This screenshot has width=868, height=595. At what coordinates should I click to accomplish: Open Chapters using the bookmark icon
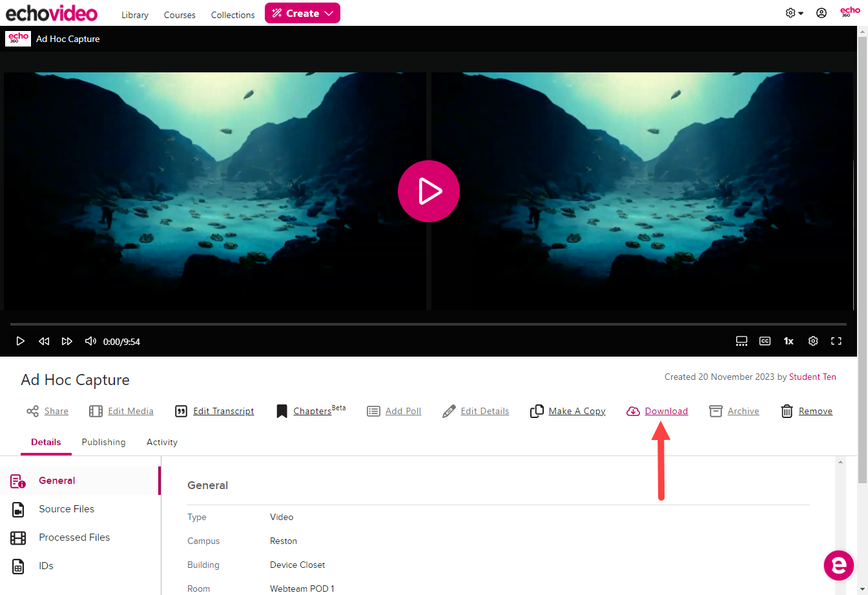pos(282,411)
